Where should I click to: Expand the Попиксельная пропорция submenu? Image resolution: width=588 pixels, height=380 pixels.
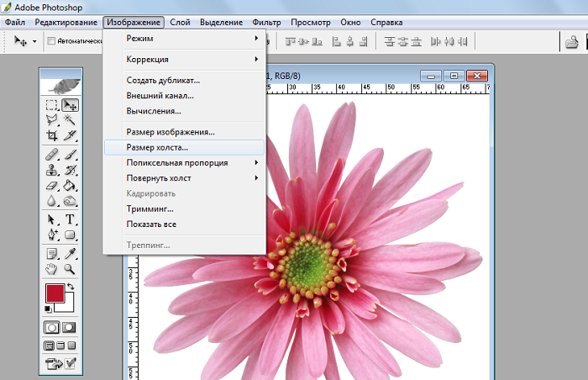[185, 162]
